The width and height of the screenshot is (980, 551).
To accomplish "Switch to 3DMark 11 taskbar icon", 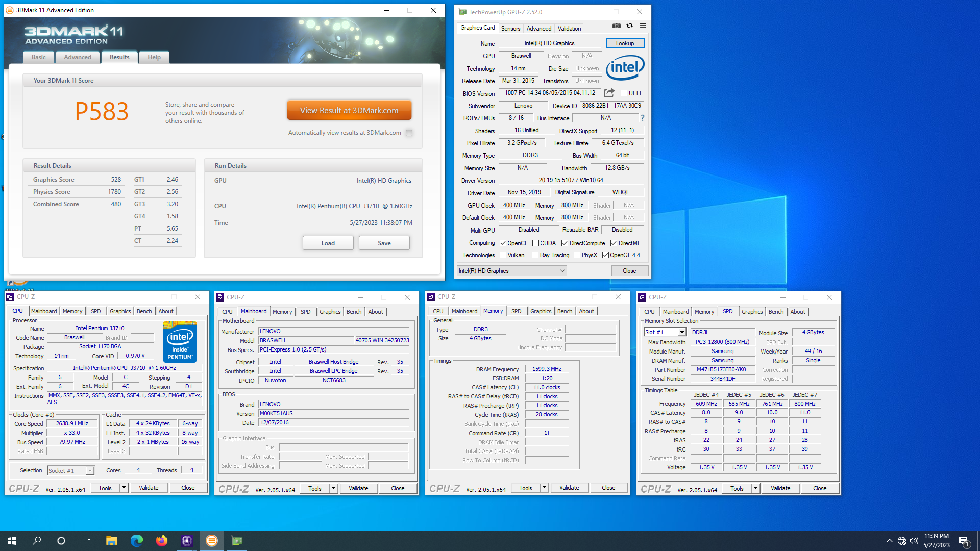I will click(x=211, y=541).
